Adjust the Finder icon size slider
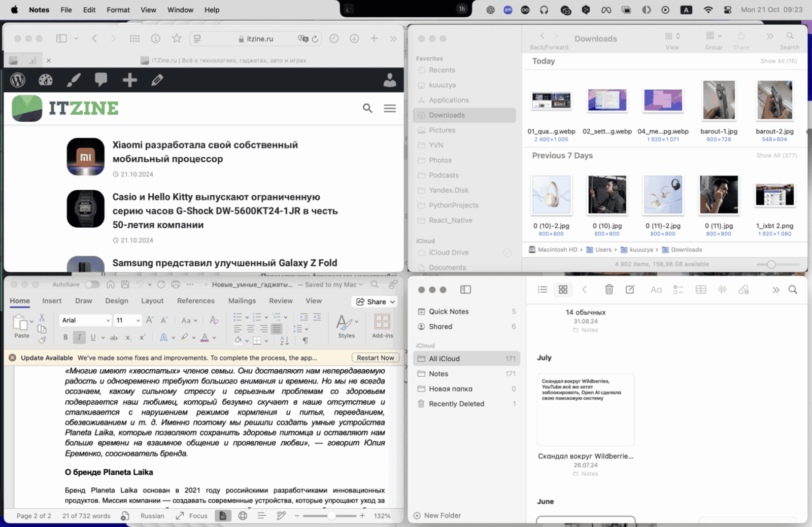 coord(778,264)
